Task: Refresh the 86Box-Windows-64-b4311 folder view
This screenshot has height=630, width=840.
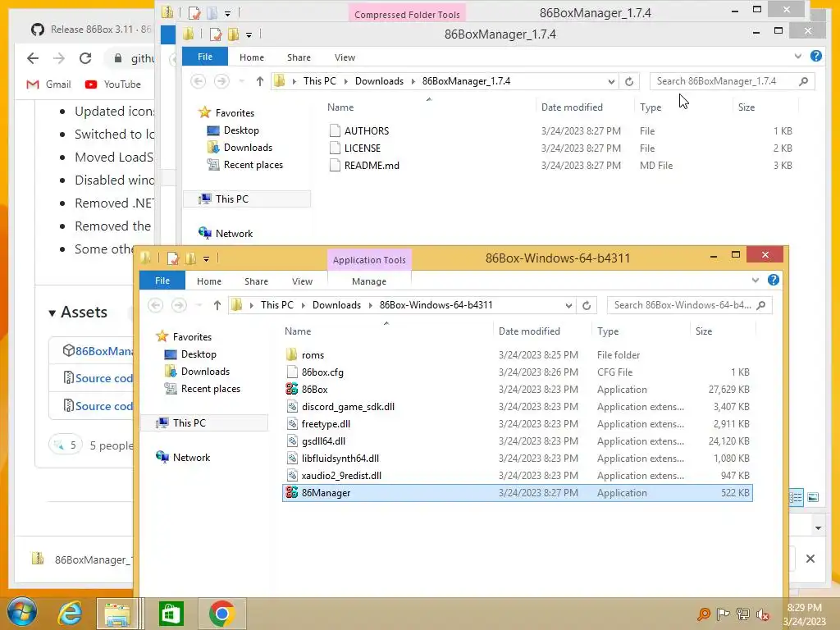Action: [587, 305]
